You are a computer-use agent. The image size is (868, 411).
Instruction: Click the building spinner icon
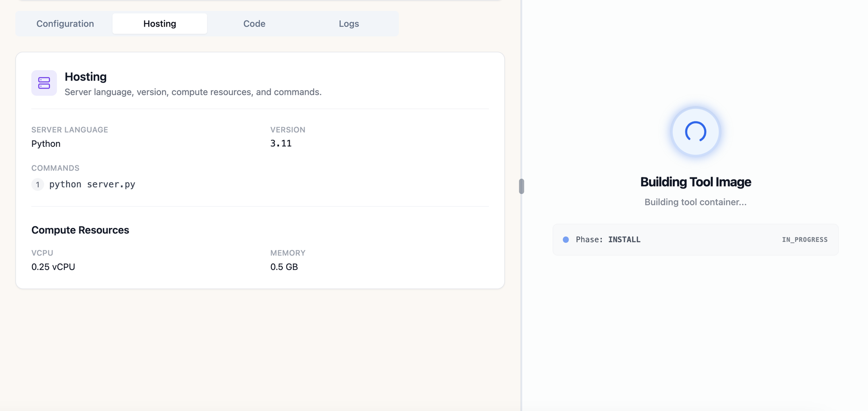(x=695, y=131)
